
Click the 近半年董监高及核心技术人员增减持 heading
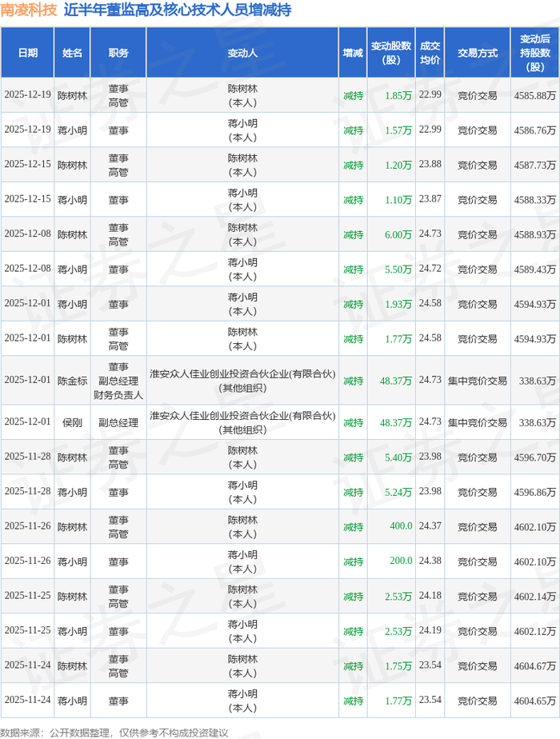(x=178, y=10)
